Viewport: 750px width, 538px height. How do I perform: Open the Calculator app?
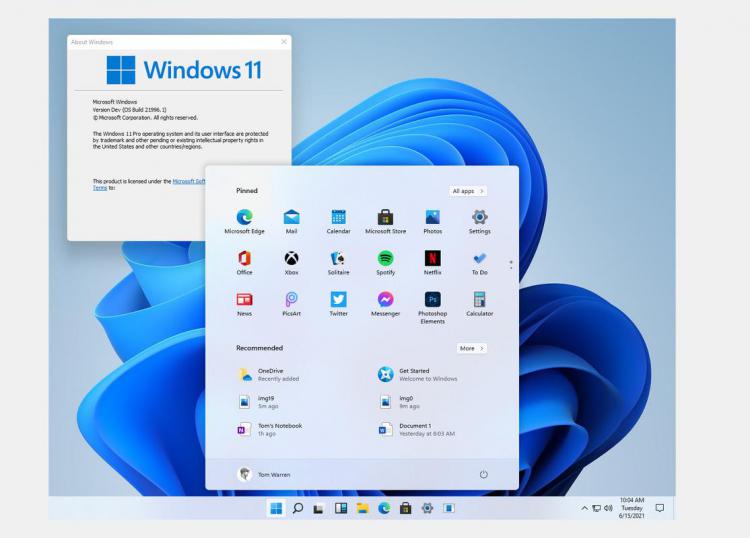[x=480, y=304]
